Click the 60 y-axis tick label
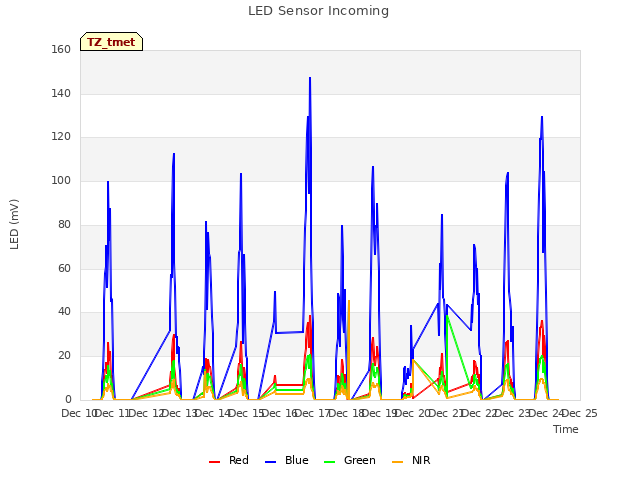The image size is (640, 480). coord(64,269)
